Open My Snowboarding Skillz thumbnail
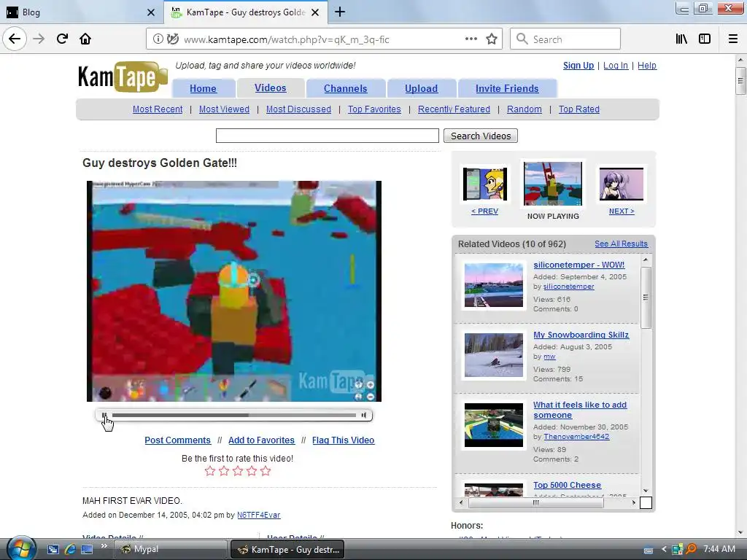Viewport: 747px width, 560px height. [494, 355]
